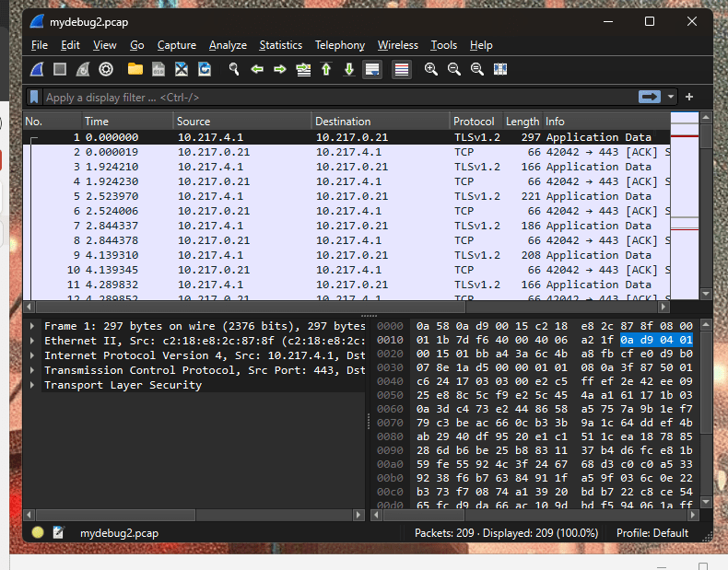This screenshot has width=728, height=570.
Task: Start capturing packets with the shark fin icon
Action: (x=37, y=70)
